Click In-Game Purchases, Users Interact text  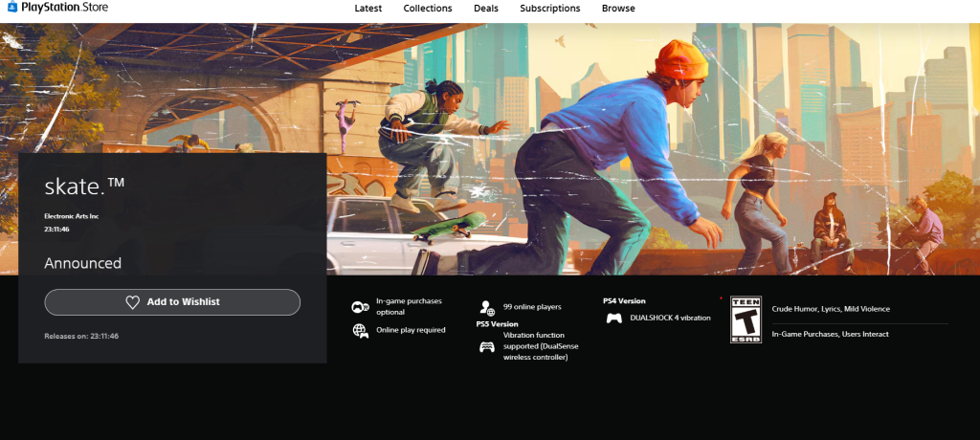tap(830, 335)
